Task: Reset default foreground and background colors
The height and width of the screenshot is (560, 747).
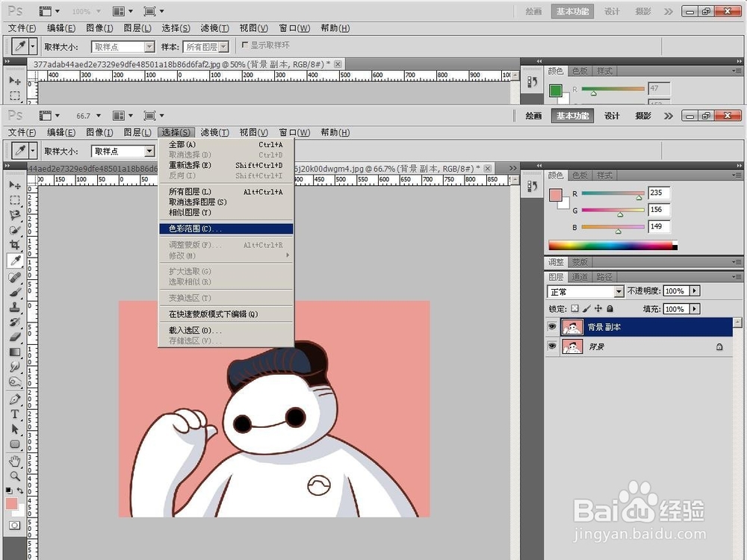Action: pos(9,490)
